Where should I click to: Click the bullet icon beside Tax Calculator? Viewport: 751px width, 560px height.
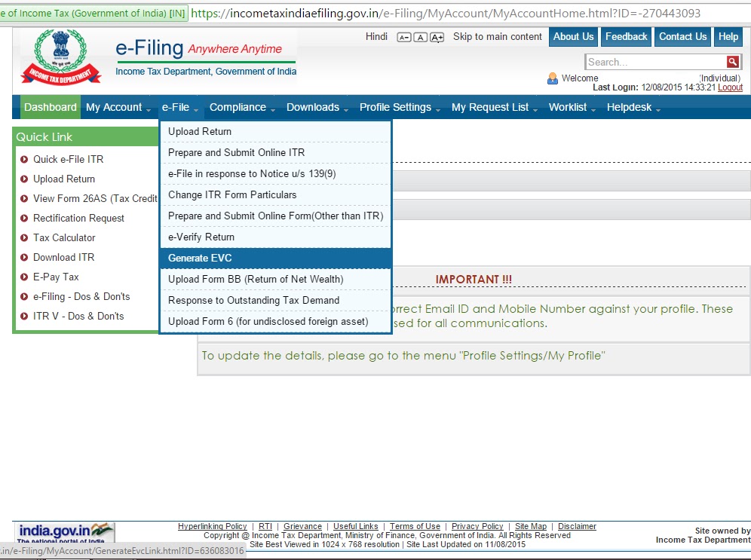pos(24,238)
